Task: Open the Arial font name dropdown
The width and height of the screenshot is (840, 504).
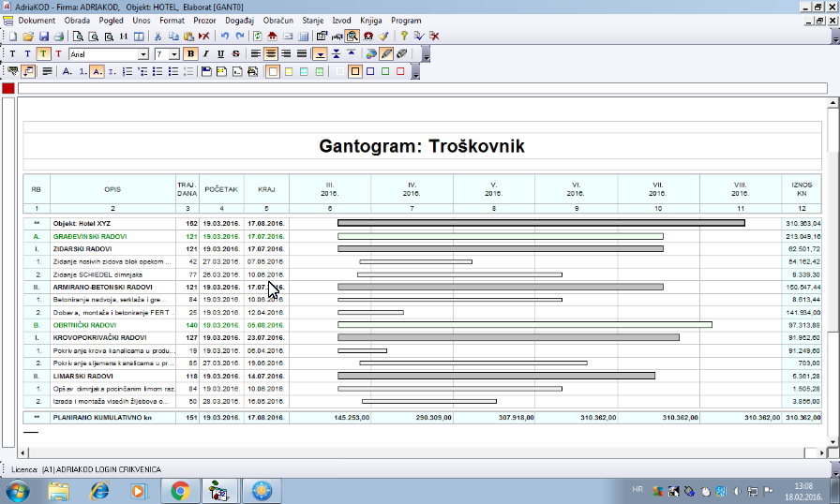Action: pyautogui.click(x=143, y=54)
